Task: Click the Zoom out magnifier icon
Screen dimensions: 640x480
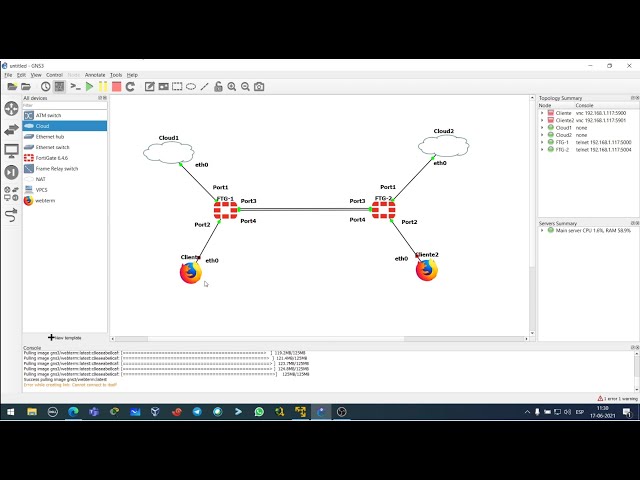Action: [x=245, y=87]
